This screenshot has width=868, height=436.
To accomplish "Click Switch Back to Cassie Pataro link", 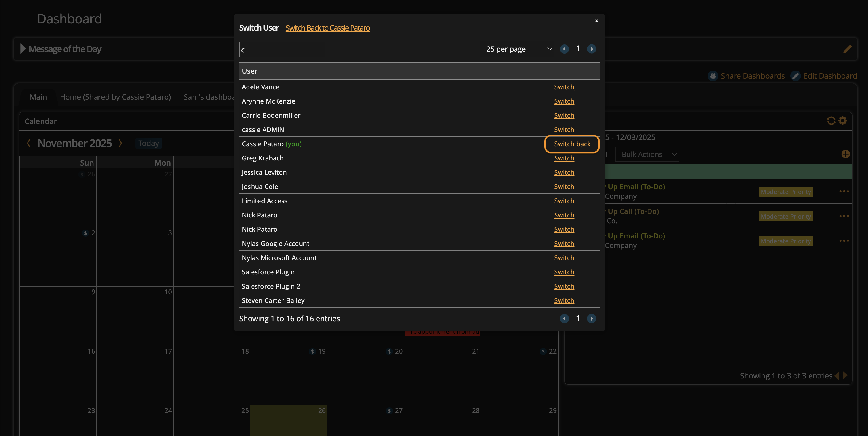I will (x=327, y=28).
